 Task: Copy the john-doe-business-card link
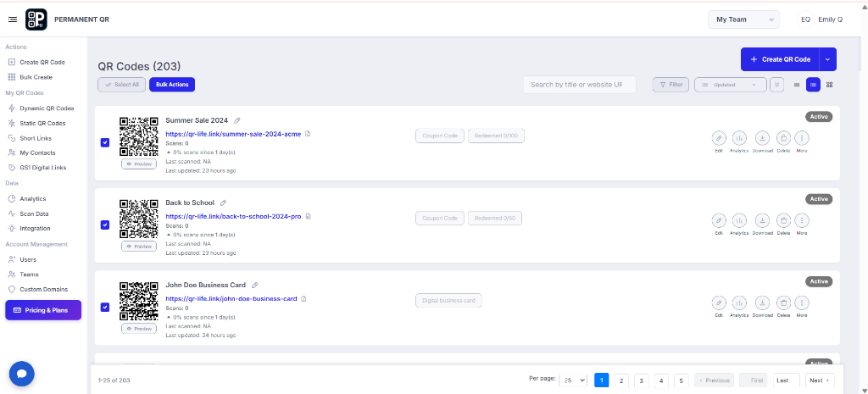coord(303,299)
